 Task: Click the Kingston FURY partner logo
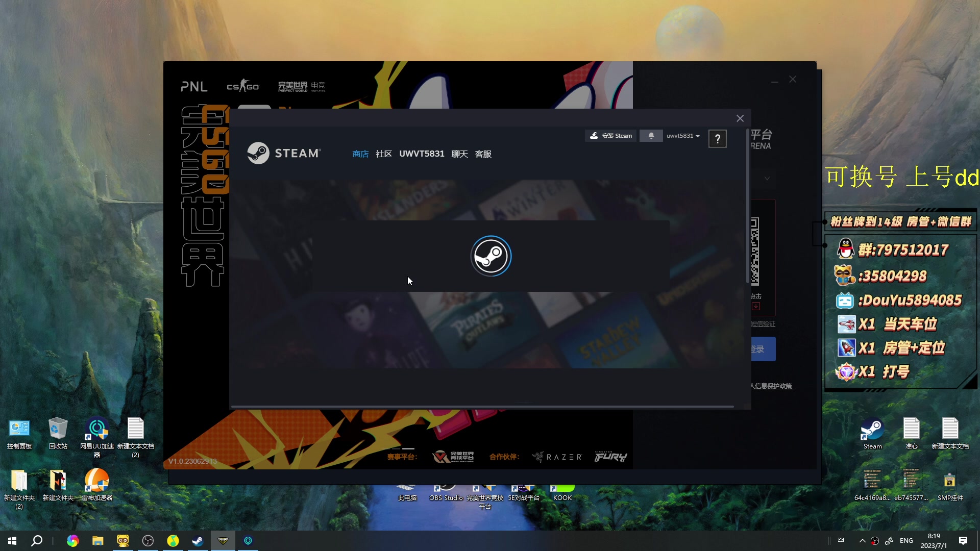pyautogui.click(x=610, y=457)
